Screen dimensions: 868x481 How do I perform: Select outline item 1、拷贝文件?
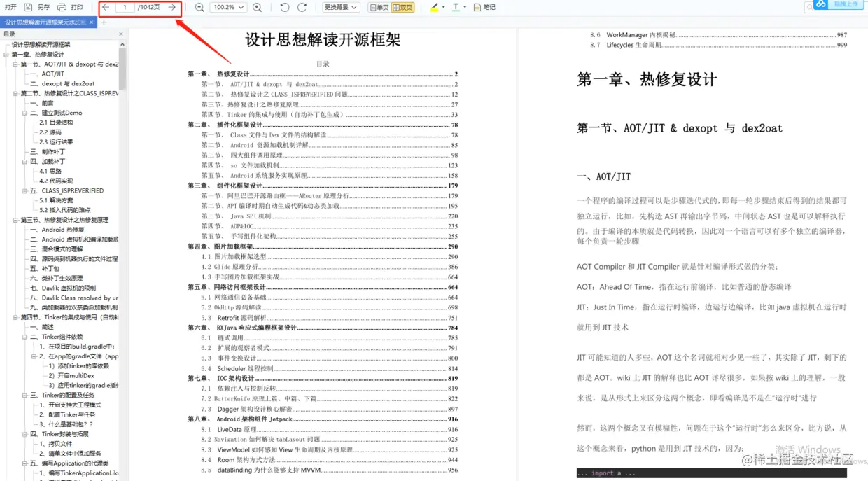[56, 443]
